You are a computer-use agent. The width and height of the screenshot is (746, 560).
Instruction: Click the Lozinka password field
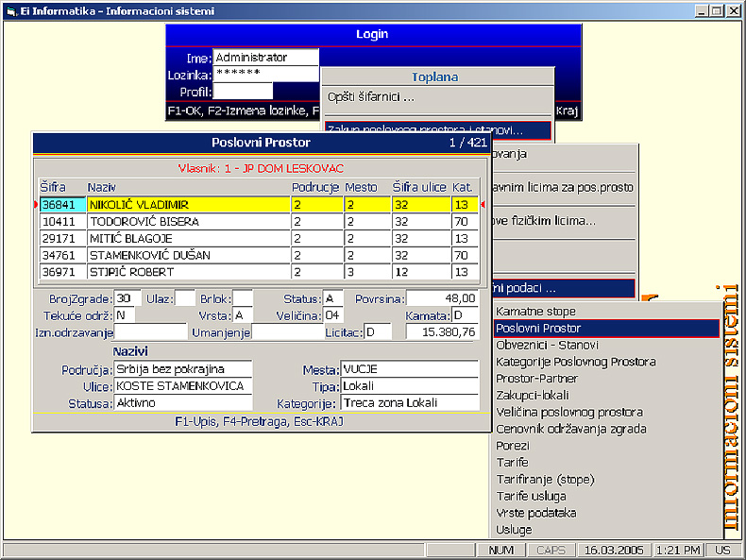[266, 74]
